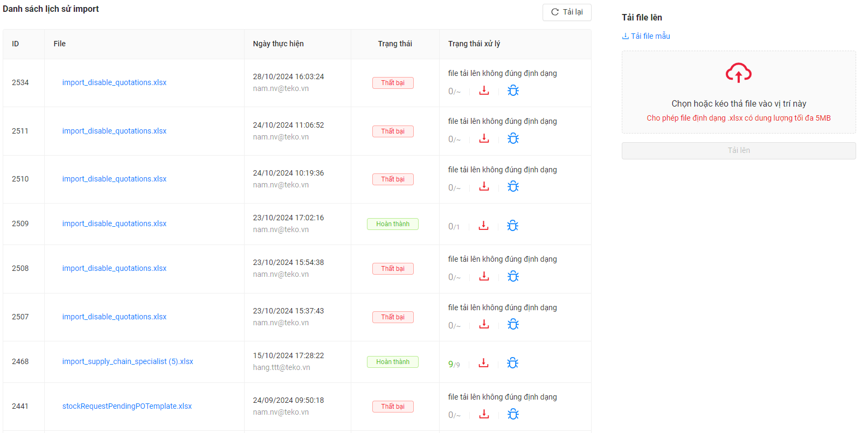The width and height of the screenshot is (868, 433).
Task: Open debug bug icon for import 2509
Action: (512, 226)
